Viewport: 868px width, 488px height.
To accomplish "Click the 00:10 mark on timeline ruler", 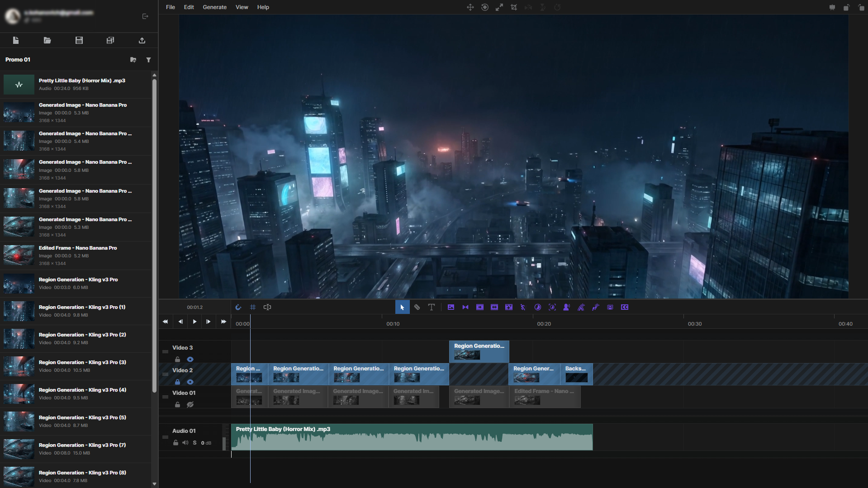I will click(393, 324).
